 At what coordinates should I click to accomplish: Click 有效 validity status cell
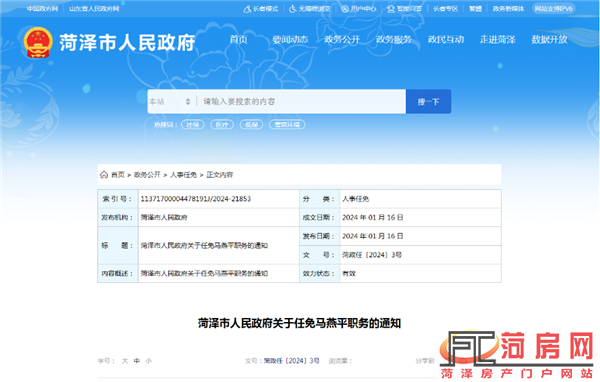349,274
